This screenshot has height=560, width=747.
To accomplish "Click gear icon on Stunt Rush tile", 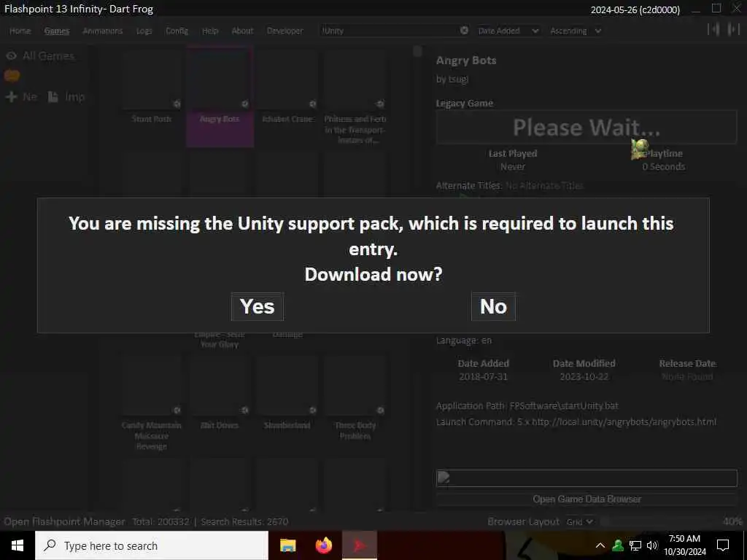I will [x=177, y=104].
